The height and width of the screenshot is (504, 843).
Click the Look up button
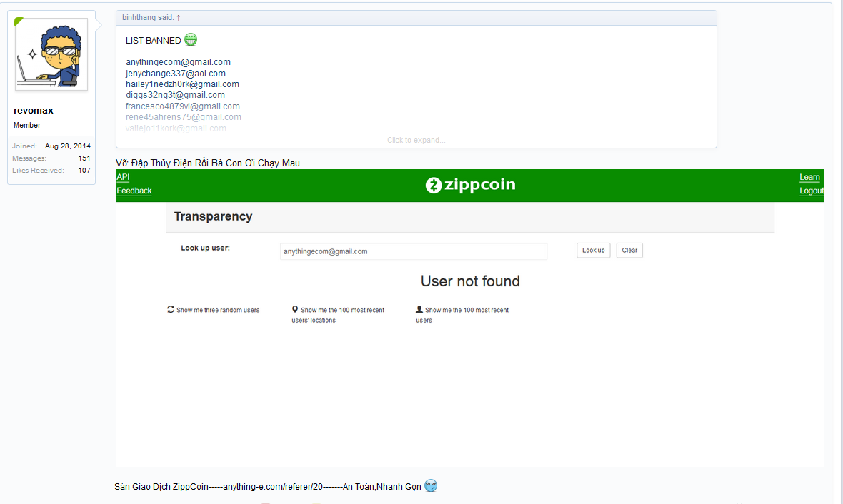point(594,251)
